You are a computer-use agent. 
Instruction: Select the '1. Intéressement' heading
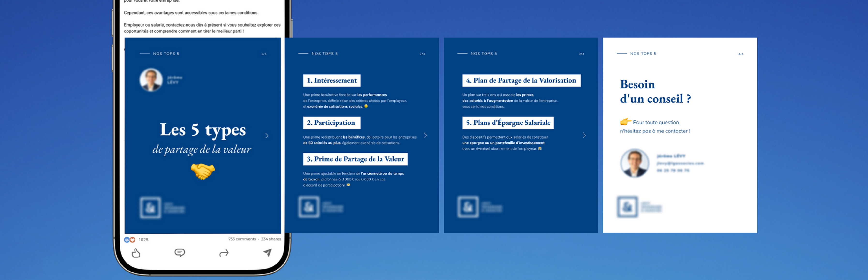(x=332, y=81)
